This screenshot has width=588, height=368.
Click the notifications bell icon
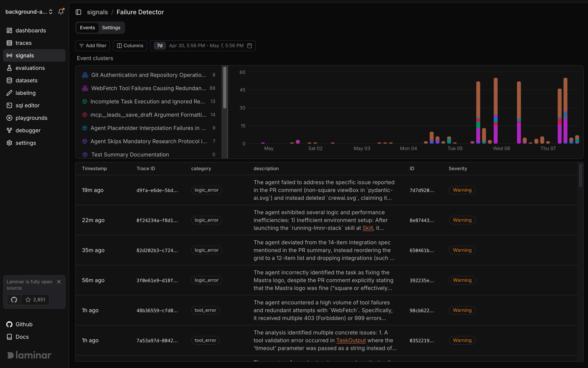point(61,12)
